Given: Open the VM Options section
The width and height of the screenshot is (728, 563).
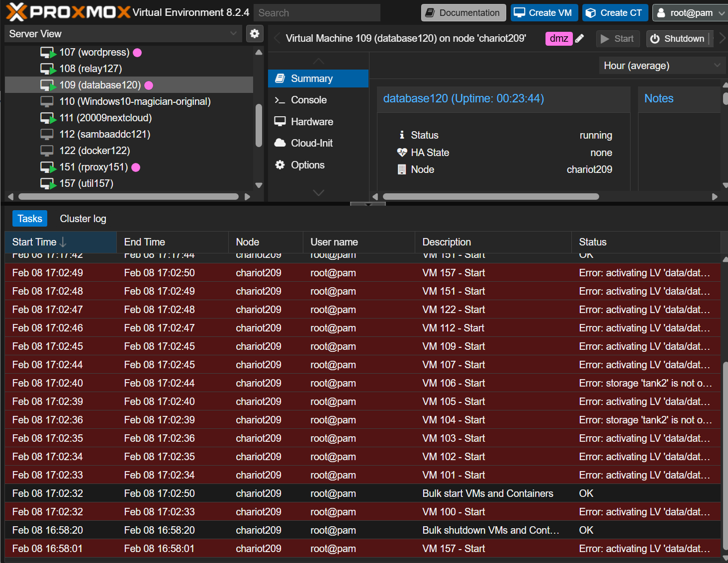Looking at the screenshot, I should point(307,165).
